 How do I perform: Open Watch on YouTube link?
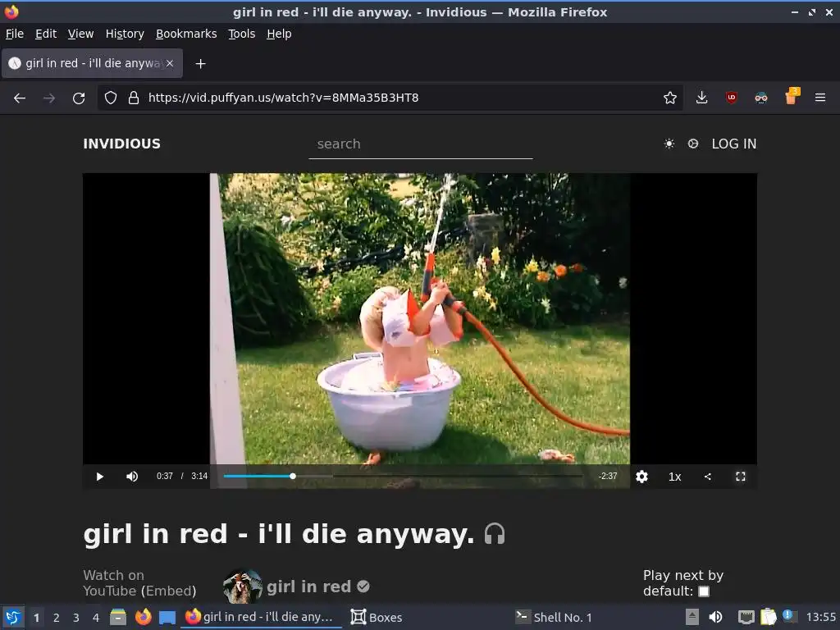pos(113,583)
